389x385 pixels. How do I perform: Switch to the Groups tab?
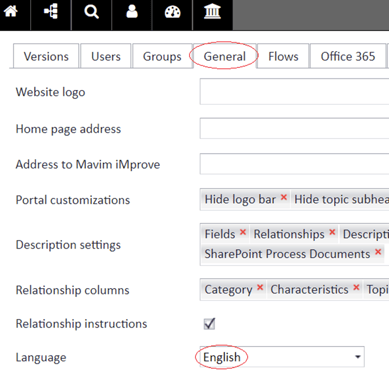(x=162, y=56)
